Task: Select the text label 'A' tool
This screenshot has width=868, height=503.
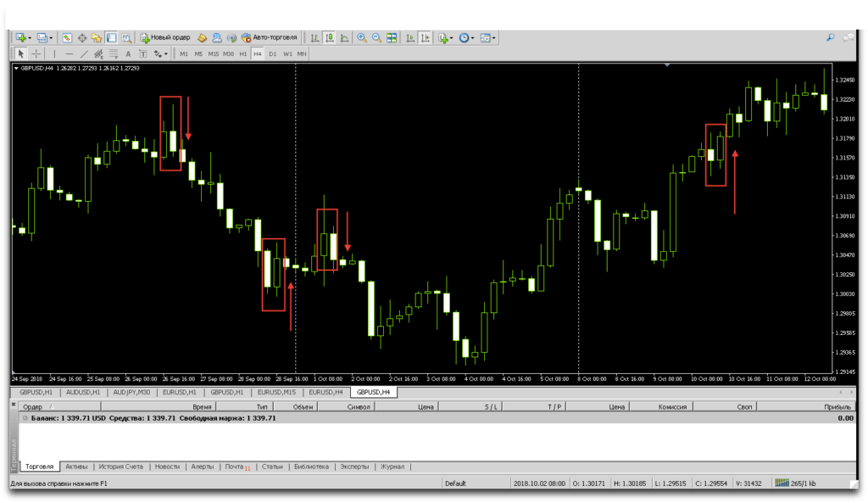Action: [130, 53]
